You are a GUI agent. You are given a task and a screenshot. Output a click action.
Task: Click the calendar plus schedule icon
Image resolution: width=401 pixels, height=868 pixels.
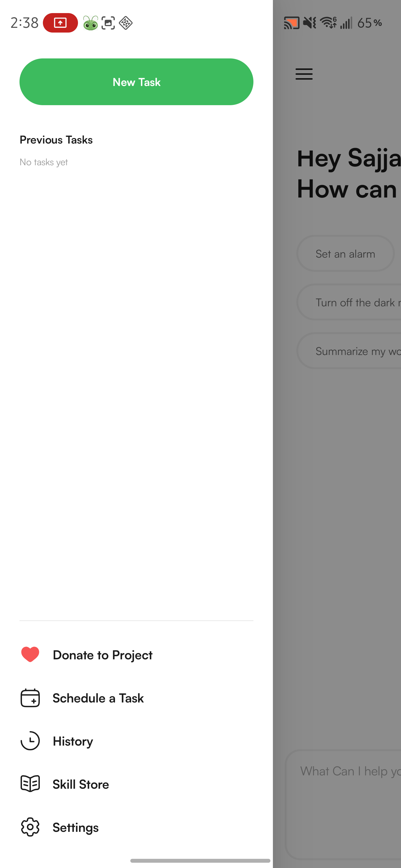tap(30, 698)
